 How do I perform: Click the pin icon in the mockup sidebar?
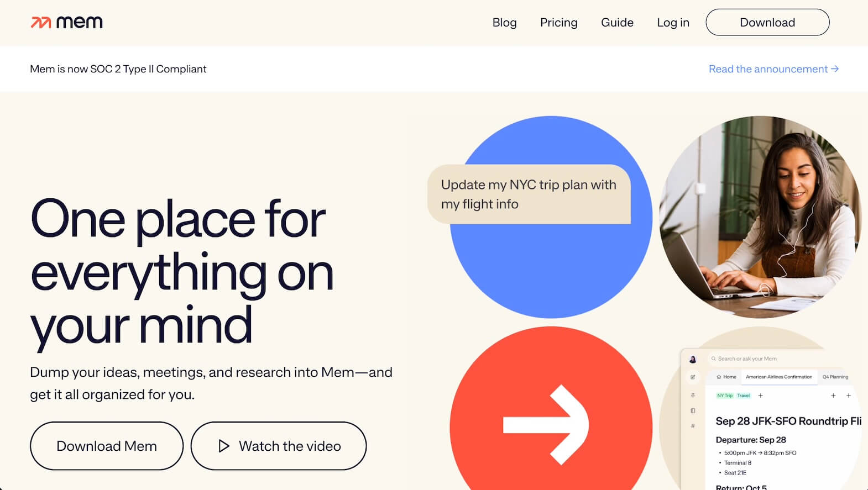[693, 396]
